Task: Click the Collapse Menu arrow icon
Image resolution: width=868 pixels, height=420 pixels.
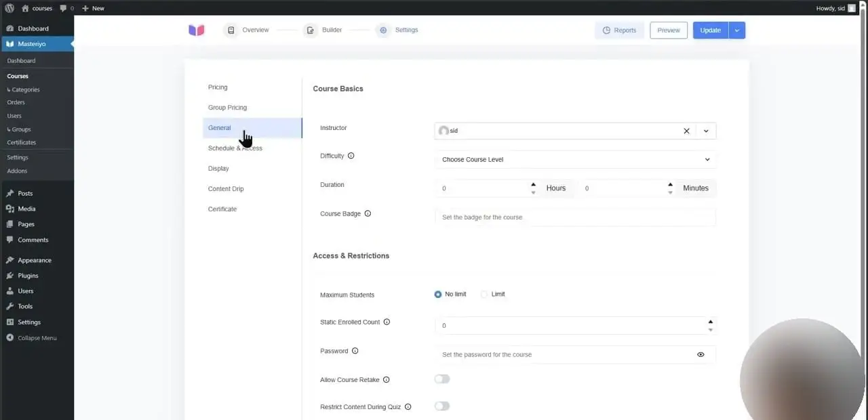Action: (9, 338)
